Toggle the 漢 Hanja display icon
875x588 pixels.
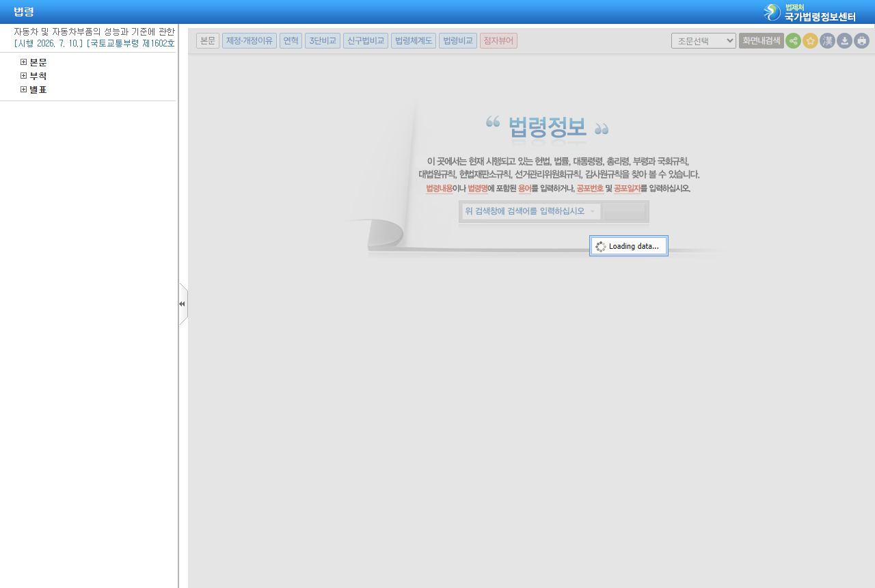(827, 40)
